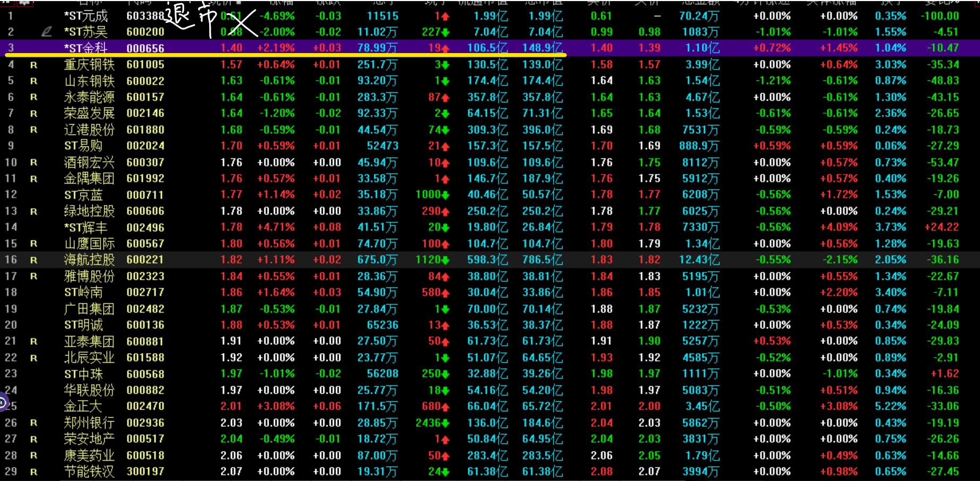Select stock ST岭南
The width and height of the screenshot is (980, 481).
tap(83, 293)
